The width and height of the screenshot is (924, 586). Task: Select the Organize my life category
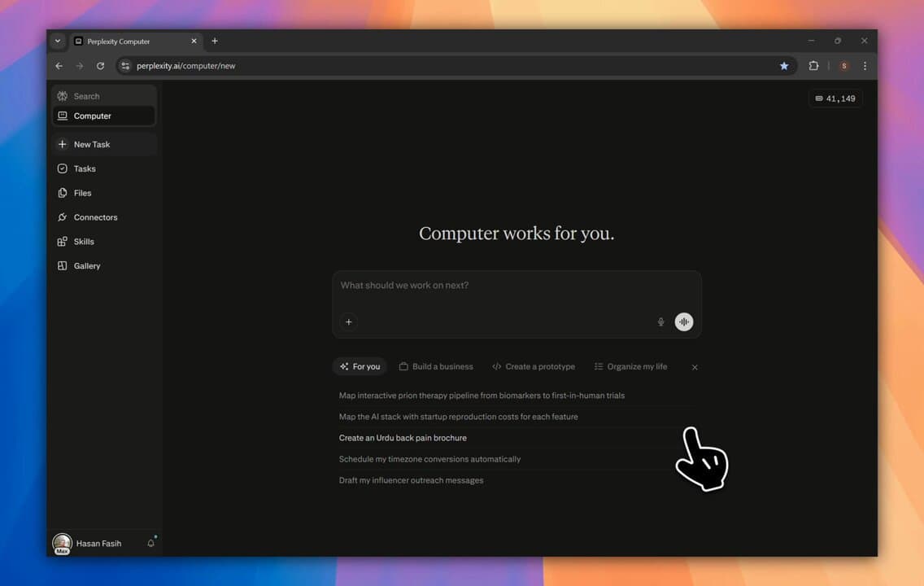[631, 366]
